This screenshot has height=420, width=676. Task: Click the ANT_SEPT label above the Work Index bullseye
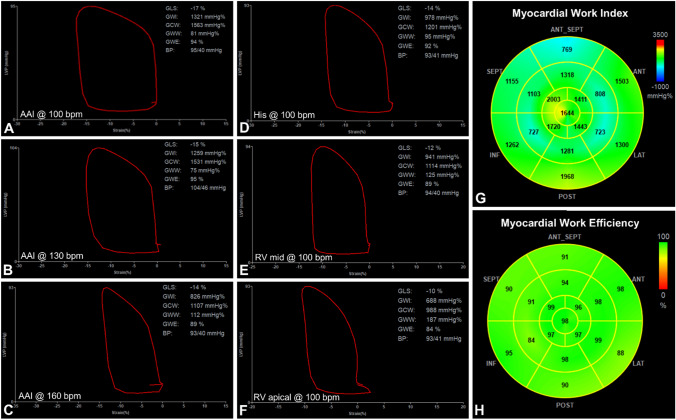(x=567, y=30)
